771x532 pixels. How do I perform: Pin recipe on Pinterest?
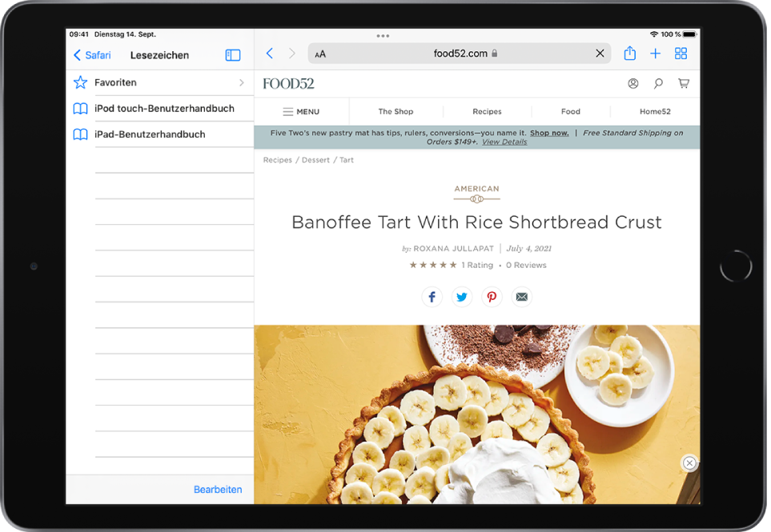492,298
